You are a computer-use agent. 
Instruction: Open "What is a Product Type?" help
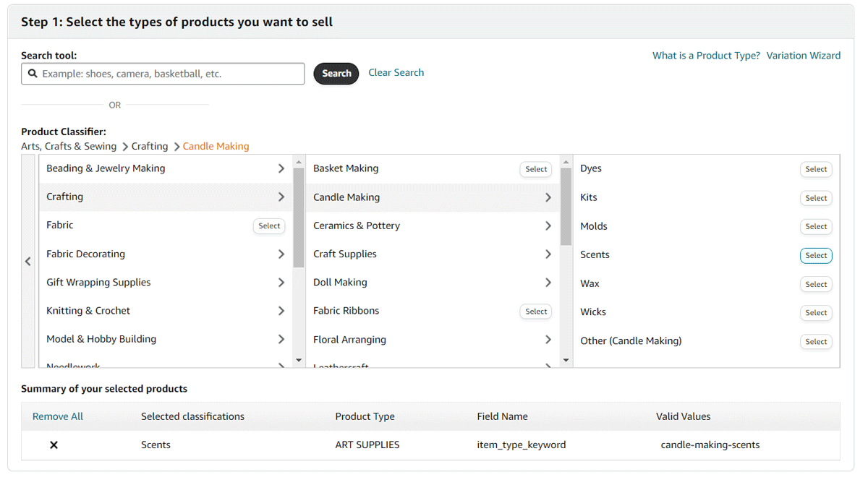[706, 55]
